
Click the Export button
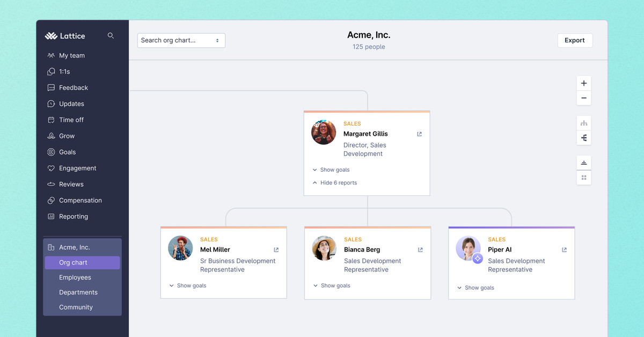575,40
